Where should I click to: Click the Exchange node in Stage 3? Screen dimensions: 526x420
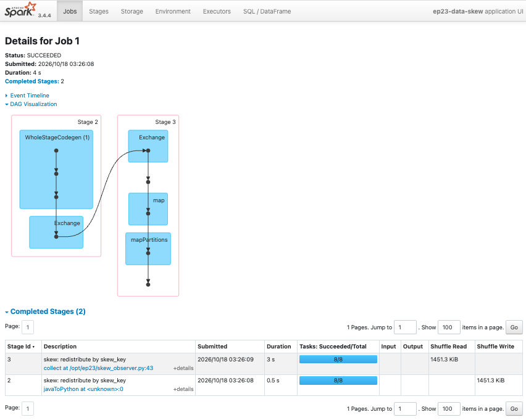pyautogui.click(x=148, y=146)
